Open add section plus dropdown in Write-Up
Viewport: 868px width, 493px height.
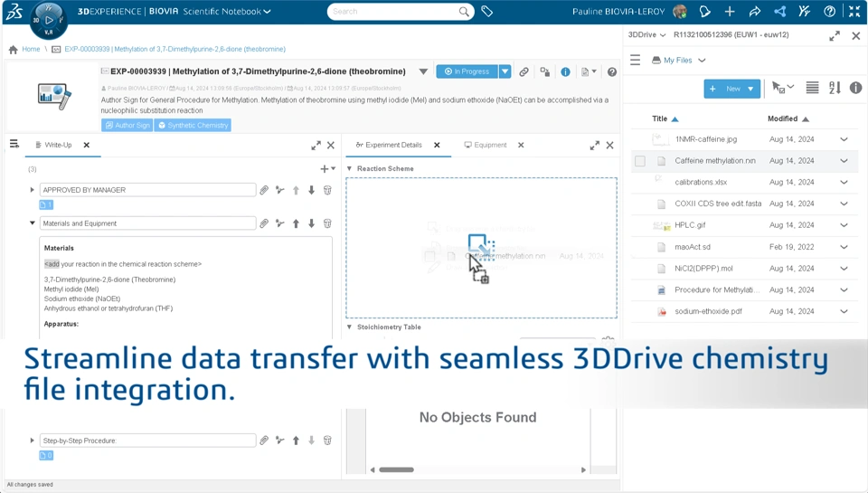(x=327, y=168)
